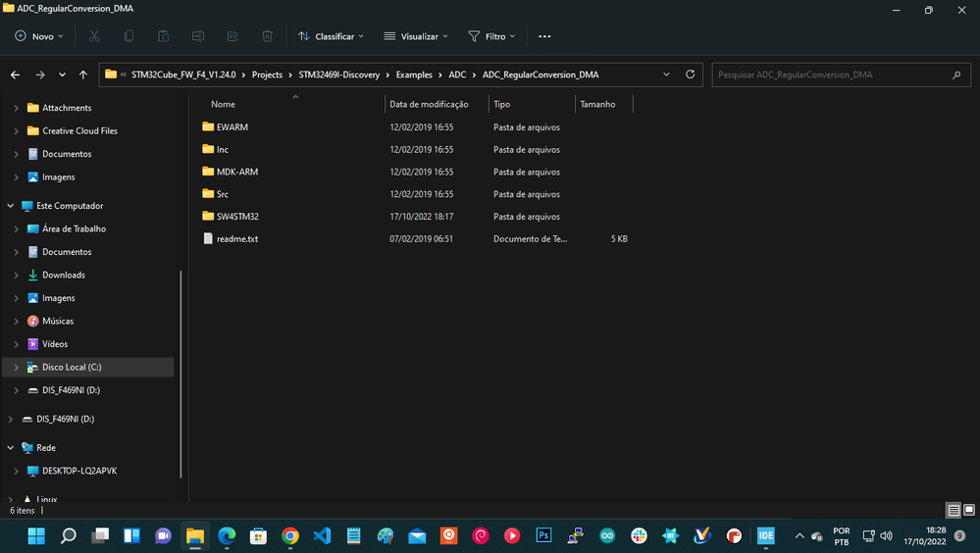Viewport: 980px width, 553px height.
Task: Click Projects in the address breadcrumb
Action: [x=267, y=75]
